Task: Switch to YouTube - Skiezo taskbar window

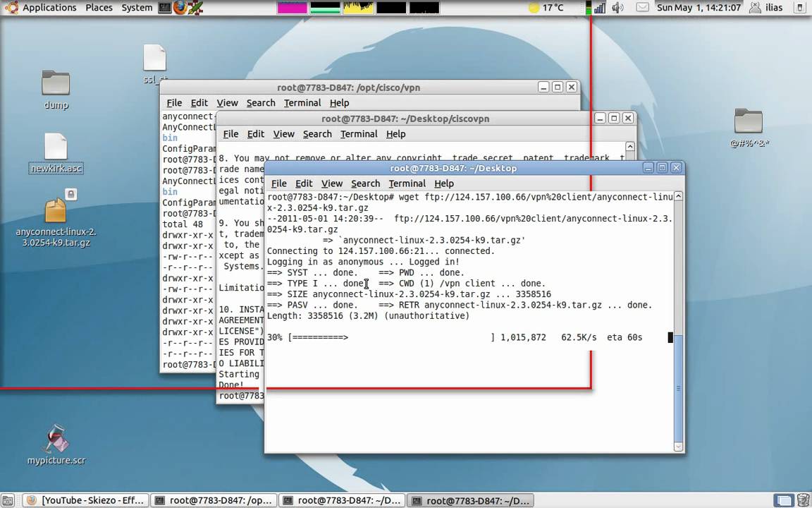Action: tap(86, 500)
